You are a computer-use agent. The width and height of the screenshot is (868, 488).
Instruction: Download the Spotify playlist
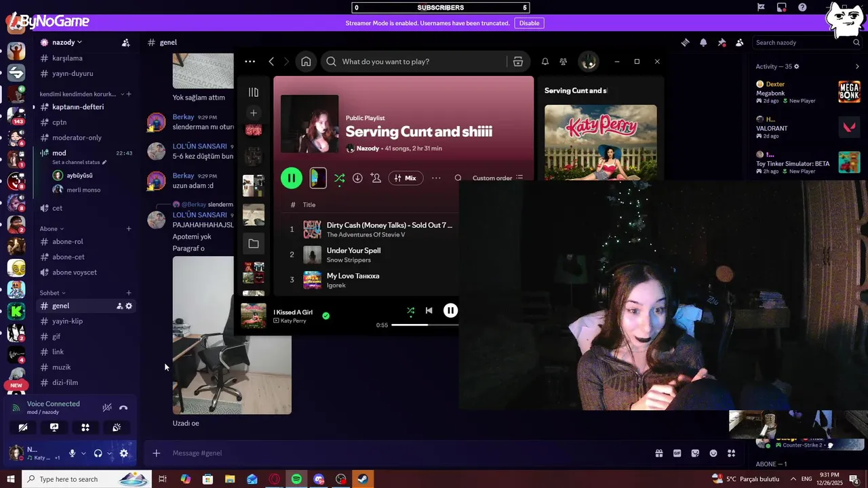(357, 178)
